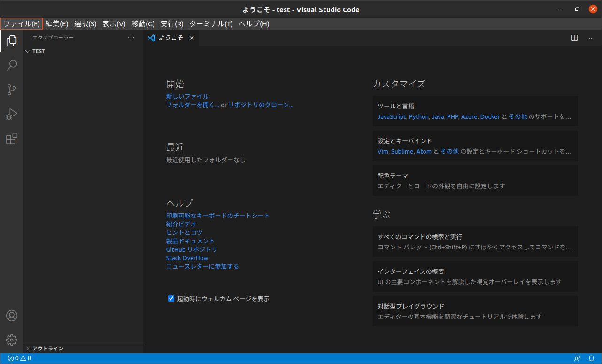Open インターフェイスの概要 card
602x364 pixels.
click(475, 276)
